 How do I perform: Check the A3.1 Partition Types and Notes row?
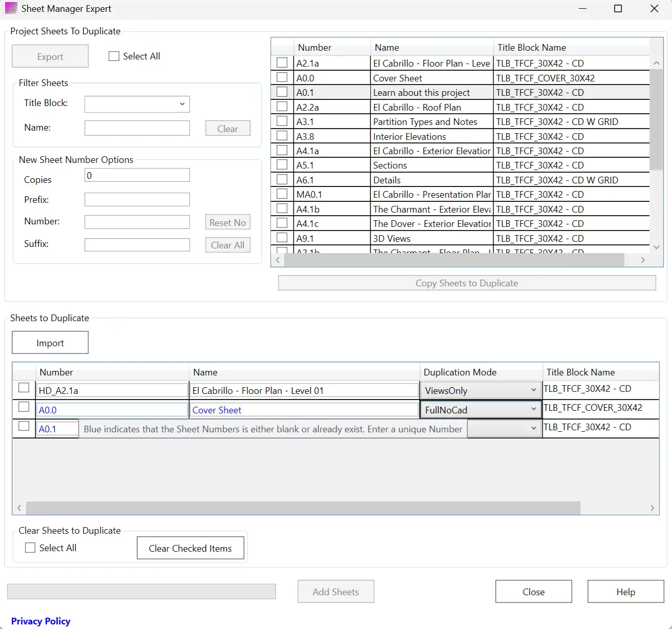282,121
